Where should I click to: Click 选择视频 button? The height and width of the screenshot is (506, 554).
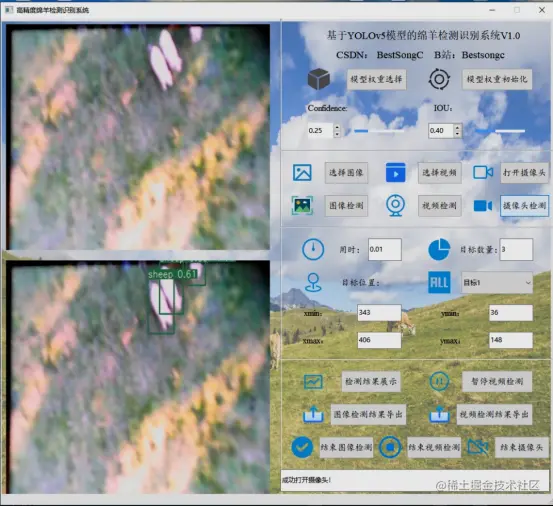(440, 173)
